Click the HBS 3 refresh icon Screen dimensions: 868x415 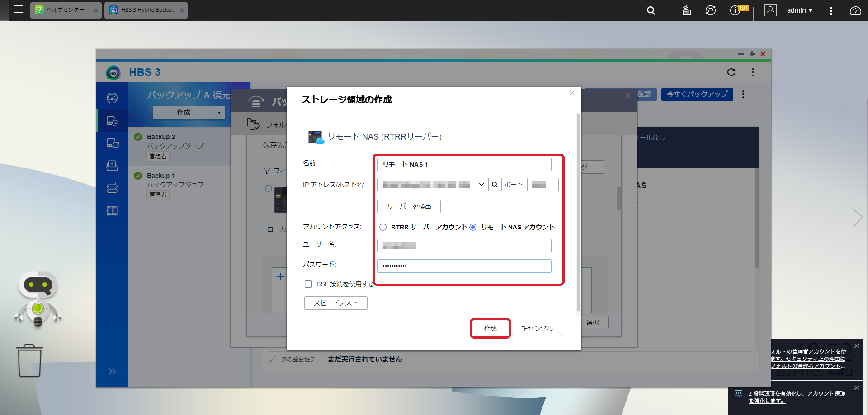tap(731, 72)
